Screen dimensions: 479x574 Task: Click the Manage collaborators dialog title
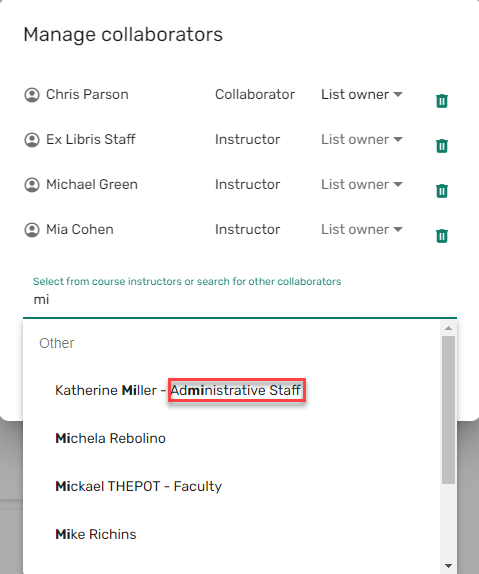[x=123, y=35]
